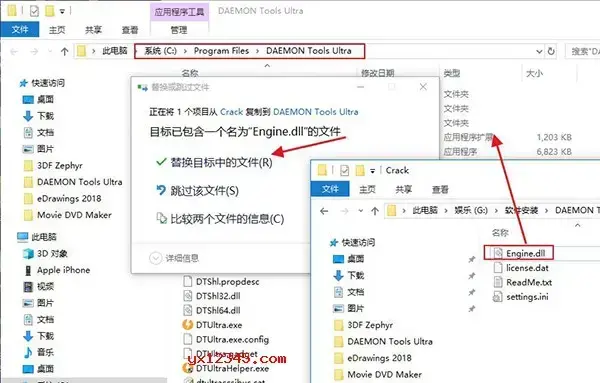This screenshot has width=600, height=383.
Task: Open address bar history dropdown in main window
Action: tap(539, 51)
